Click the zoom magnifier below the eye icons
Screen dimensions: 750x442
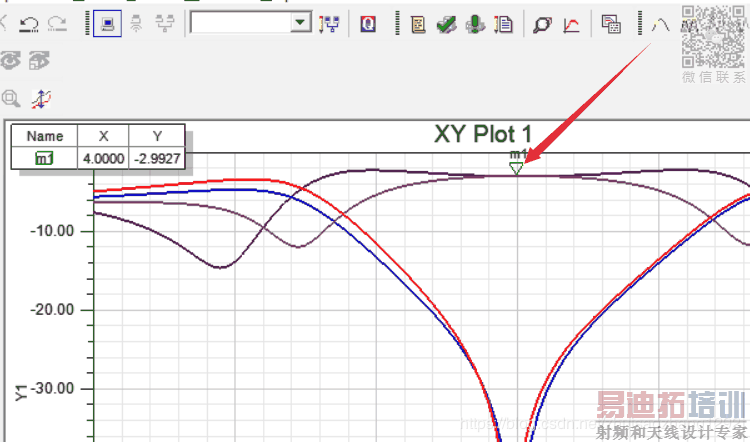(x=11, y=98)
